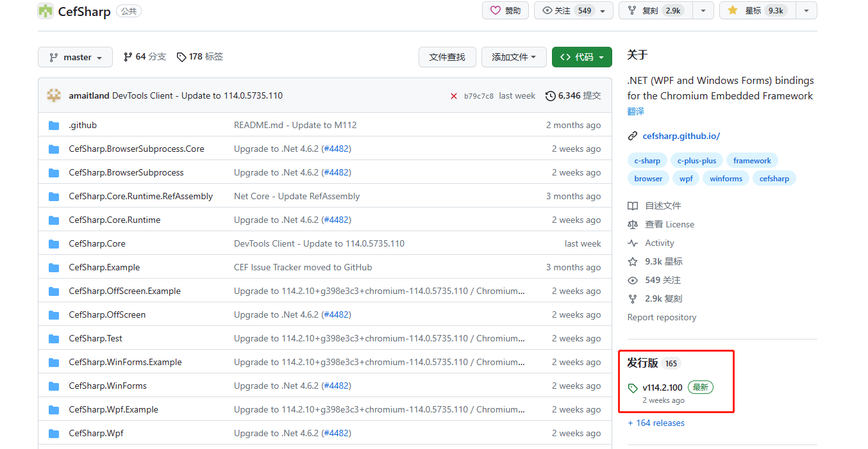Open 'README.md - Update to M112' commit message
This screenshot has height=449, width=868.
coord(296,126)
